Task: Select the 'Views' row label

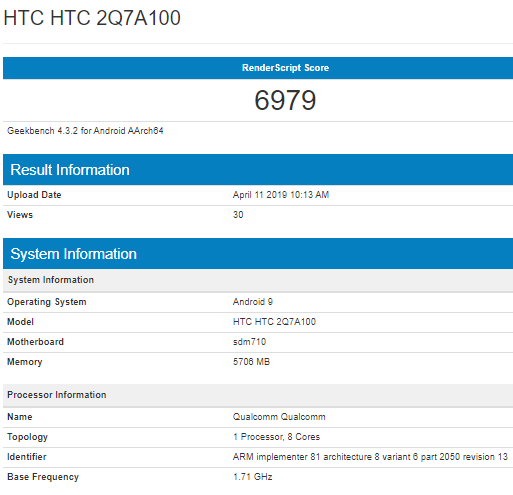Action: [x=20, y=215]
